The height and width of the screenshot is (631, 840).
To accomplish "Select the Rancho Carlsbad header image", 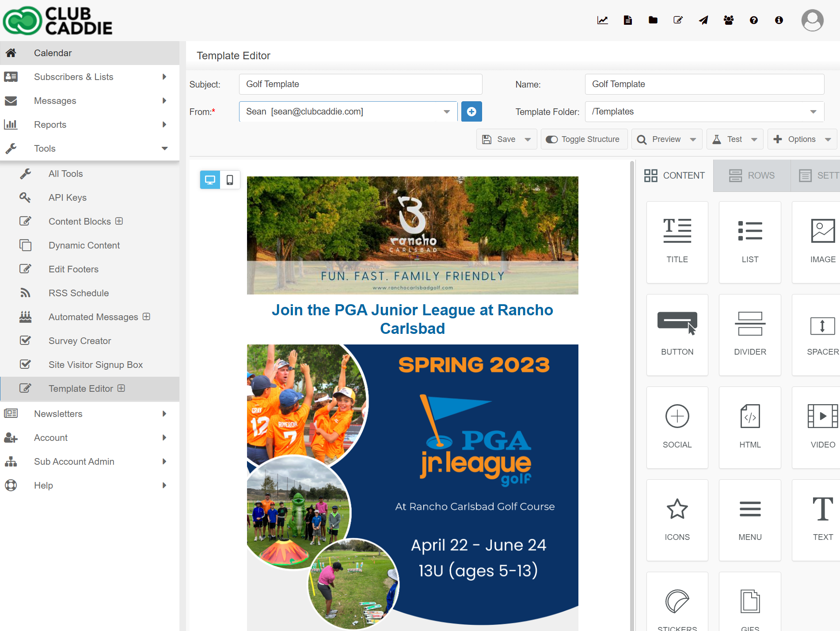I will [412, 235].
